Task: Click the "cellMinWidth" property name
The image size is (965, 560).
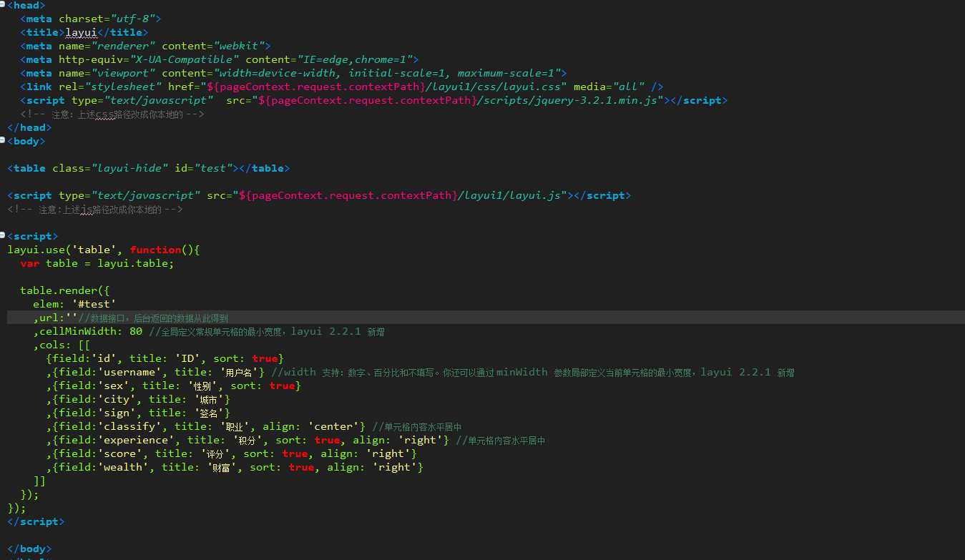Action: (x=78, y=331)
